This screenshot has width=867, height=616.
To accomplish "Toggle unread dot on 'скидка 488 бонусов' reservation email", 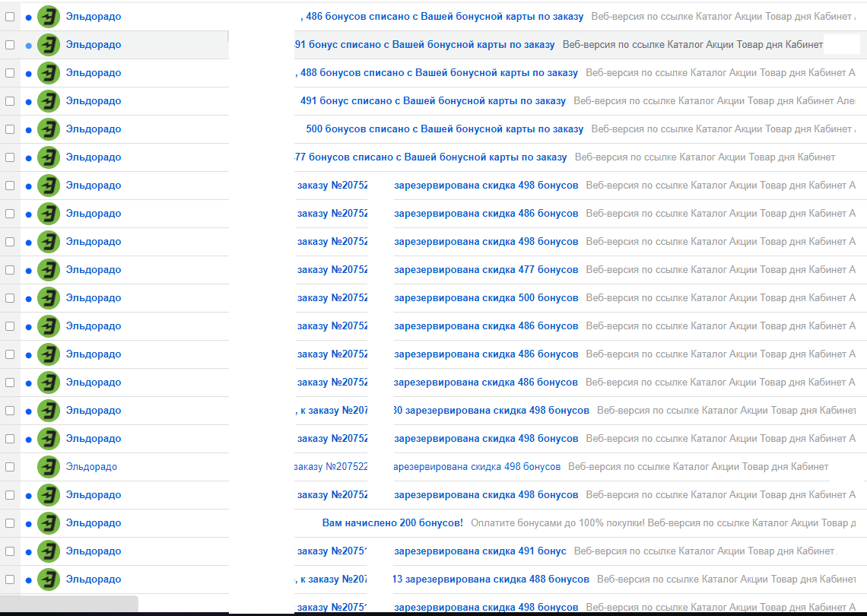I will click(29, 580).
